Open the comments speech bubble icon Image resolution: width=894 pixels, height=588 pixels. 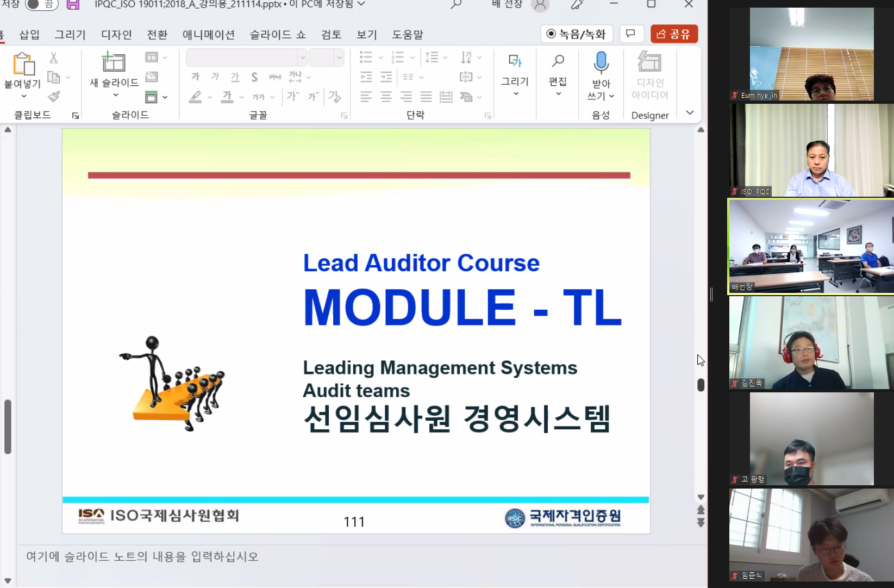pyautogui.click(x=630, y=34)
